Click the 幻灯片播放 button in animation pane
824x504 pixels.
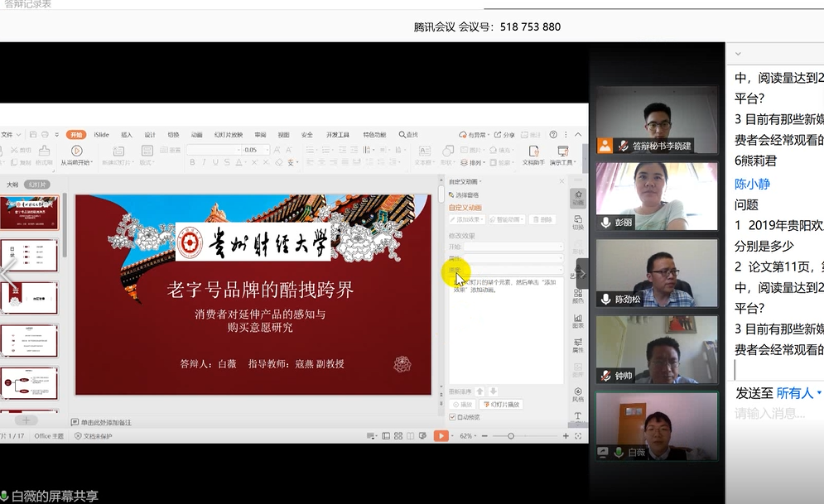click(502, 404)
